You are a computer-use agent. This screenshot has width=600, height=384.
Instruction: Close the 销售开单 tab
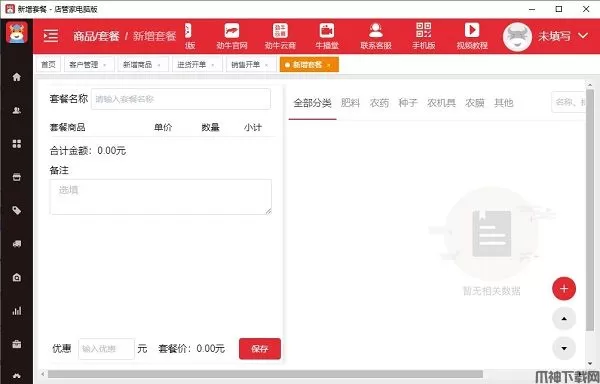(x=267, y=65)
